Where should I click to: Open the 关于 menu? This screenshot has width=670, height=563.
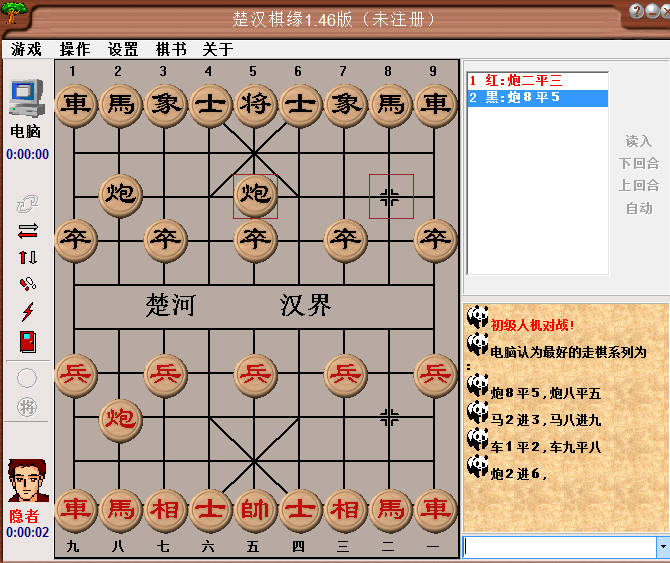coord(217,49)
